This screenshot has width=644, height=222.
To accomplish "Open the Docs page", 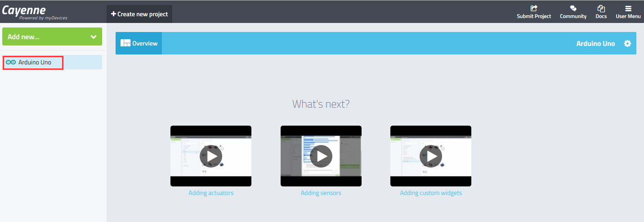I will point(601,12).
